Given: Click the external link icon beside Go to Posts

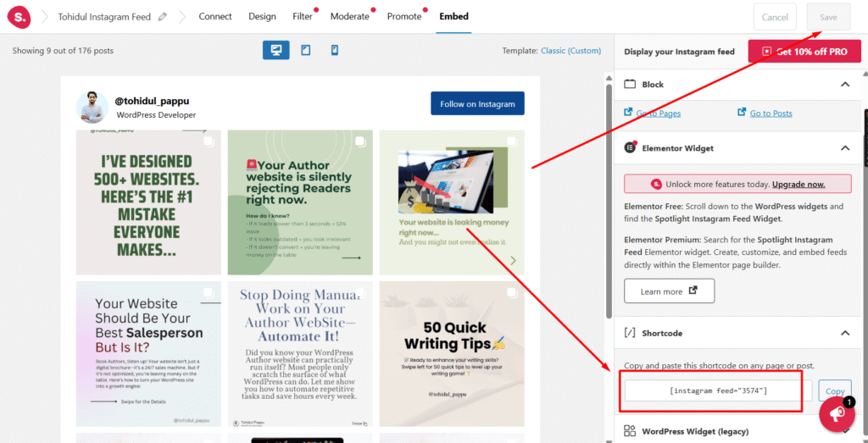Looking at the screenshot, I should click(742, 113).
